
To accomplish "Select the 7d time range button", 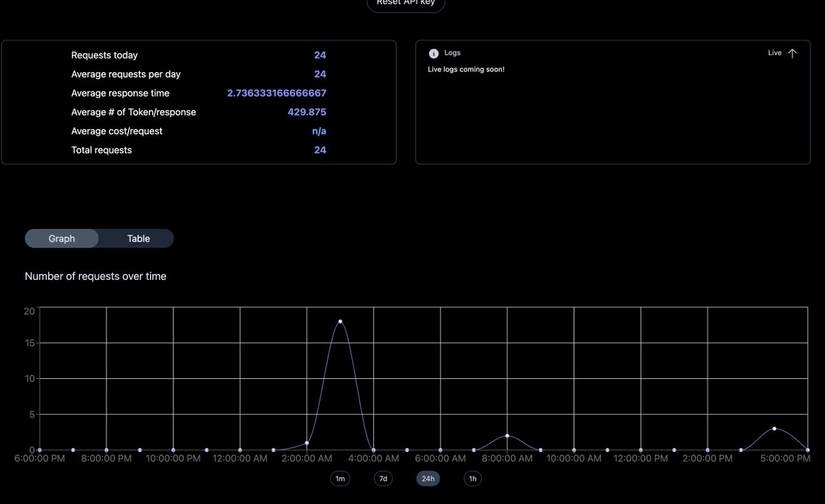I will coord(384,478).
